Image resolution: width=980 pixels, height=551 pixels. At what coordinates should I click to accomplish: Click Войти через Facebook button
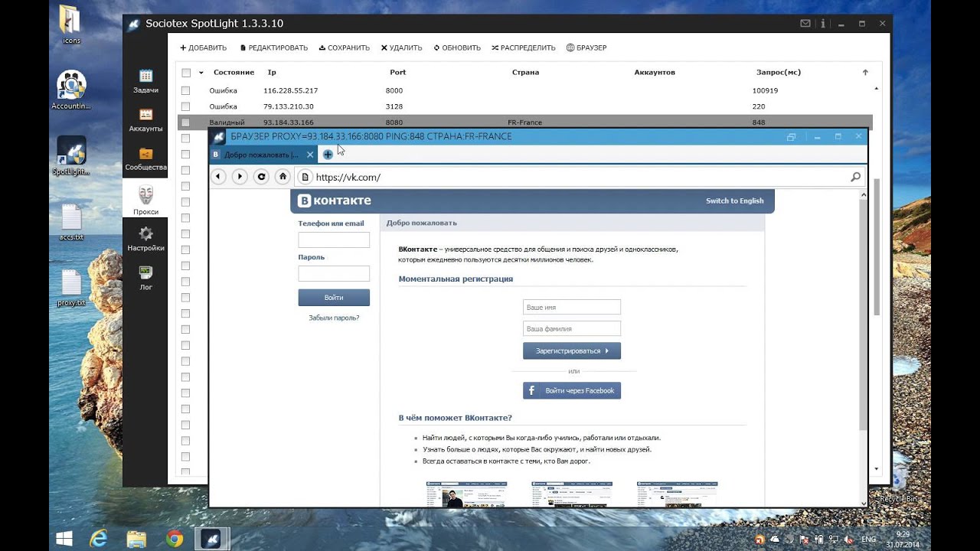tap(572, 390)
